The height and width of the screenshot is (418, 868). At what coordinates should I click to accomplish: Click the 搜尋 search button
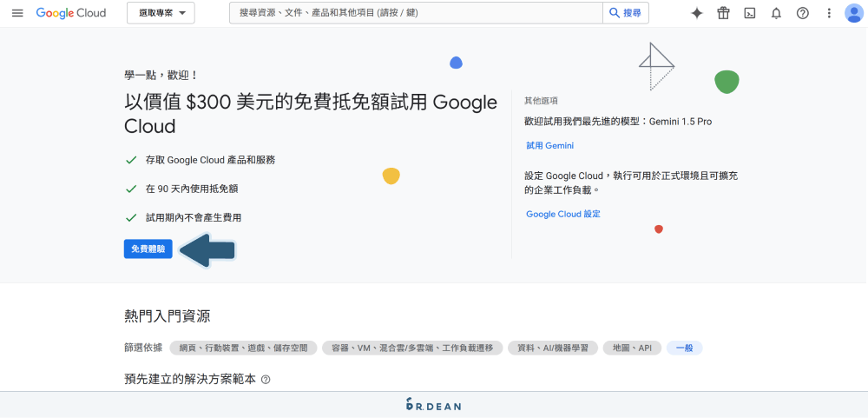pos(626,13)
